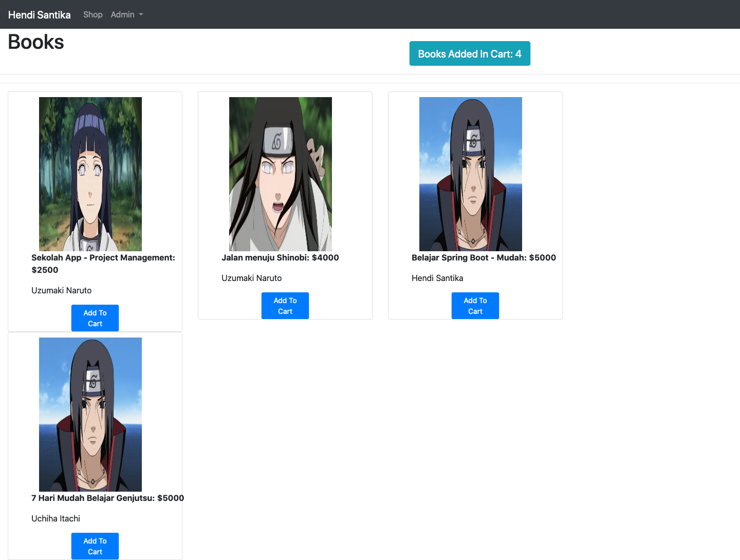Add Jalan menuju Shinobi to cart
The image size is (740, 560).
(x=285, y=306)
